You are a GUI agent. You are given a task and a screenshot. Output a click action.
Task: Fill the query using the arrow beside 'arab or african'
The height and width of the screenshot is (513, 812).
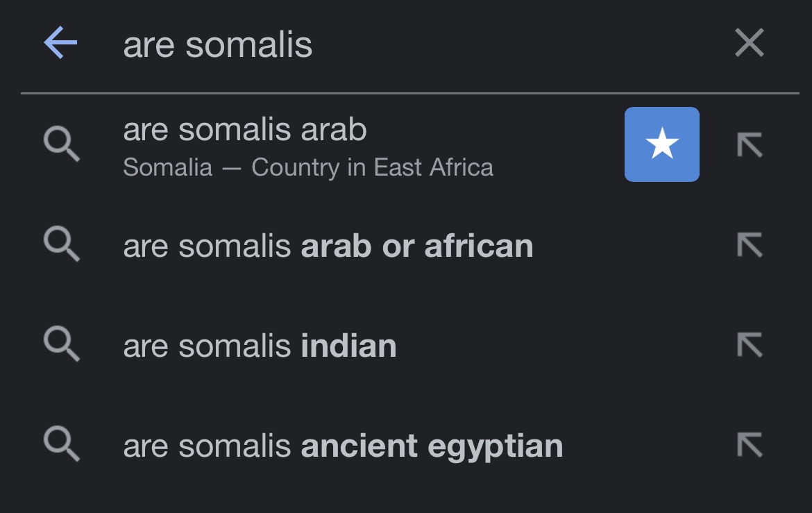[x=750, y=244]
